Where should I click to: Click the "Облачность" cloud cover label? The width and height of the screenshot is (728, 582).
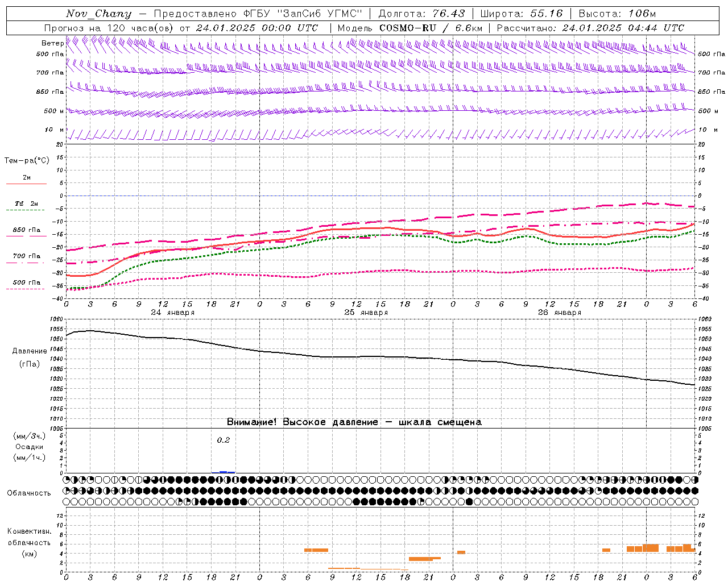29,493
